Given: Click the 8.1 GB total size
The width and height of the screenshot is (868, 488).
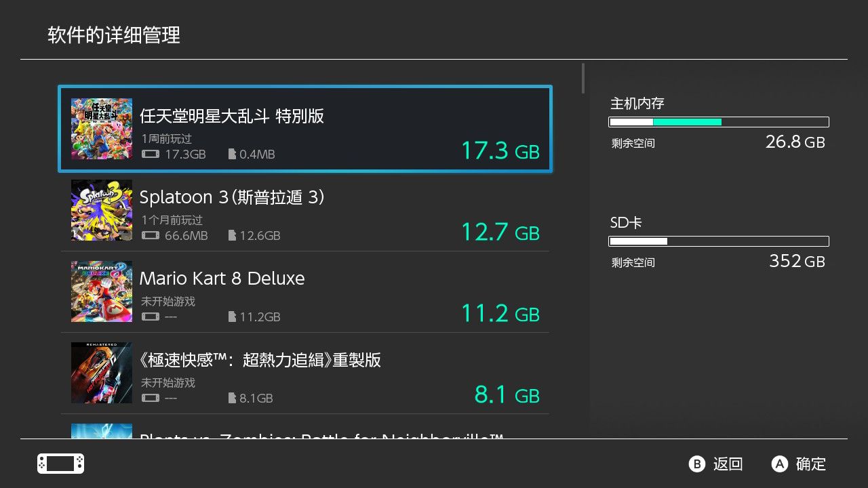Looking at the screenshot, I should [x=507, y=394].
